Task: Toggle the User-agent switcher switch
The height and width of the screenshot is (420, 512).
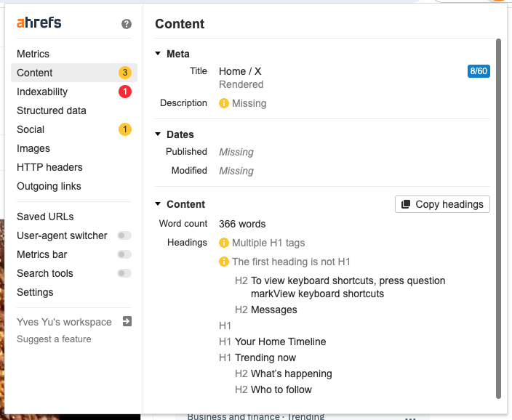Action: [x=124, y=235]
